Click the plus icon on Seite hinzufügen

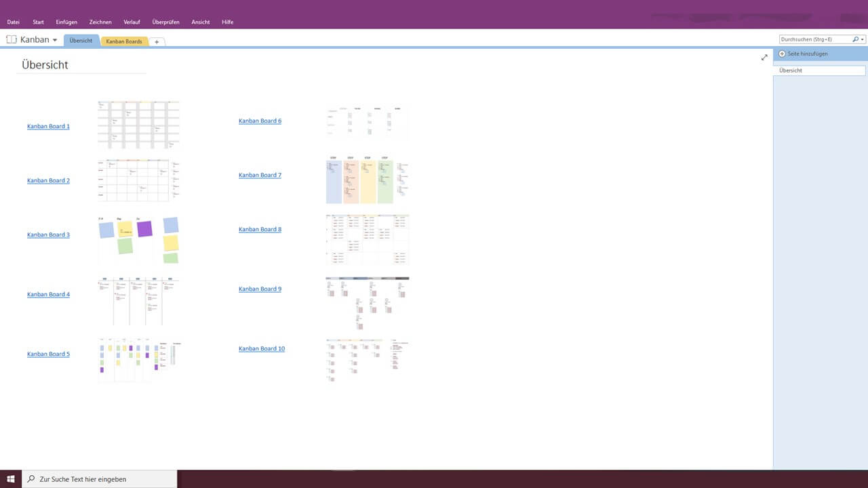pos(783,54)
